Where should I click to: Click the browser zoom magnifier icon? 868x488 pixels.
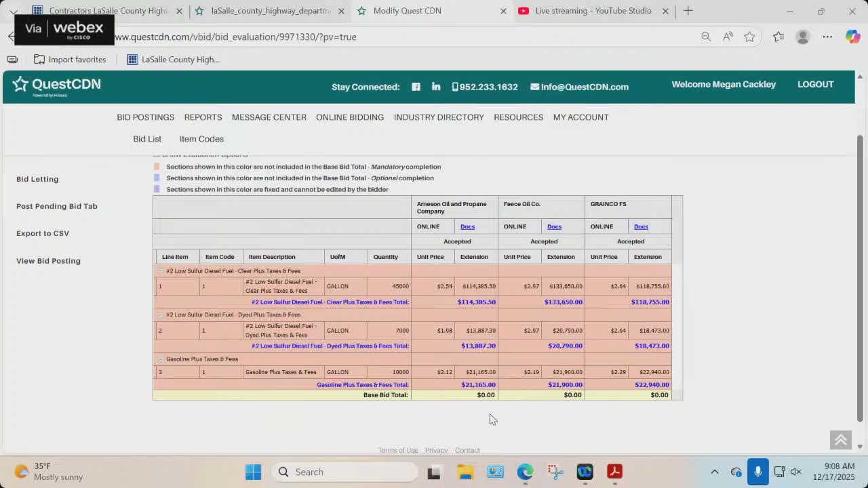(706, 37)
